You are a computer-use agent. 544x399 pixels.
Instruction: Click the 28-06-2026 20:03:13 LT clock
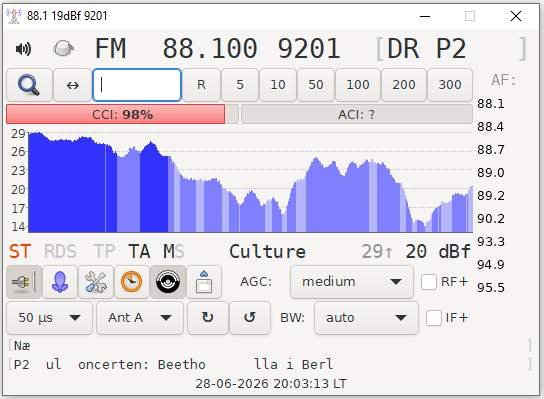(x=271, y=384)
